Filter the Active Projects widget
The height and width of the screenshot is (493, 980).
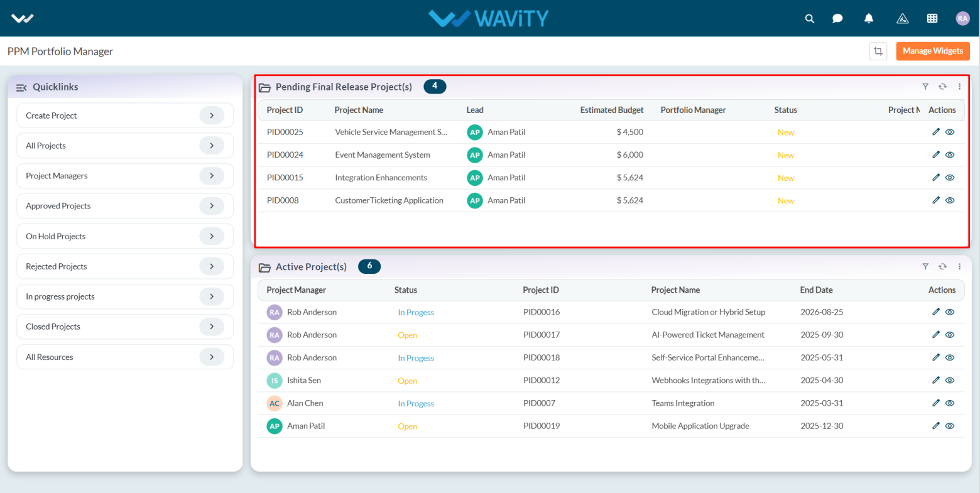tap(925, 266)
